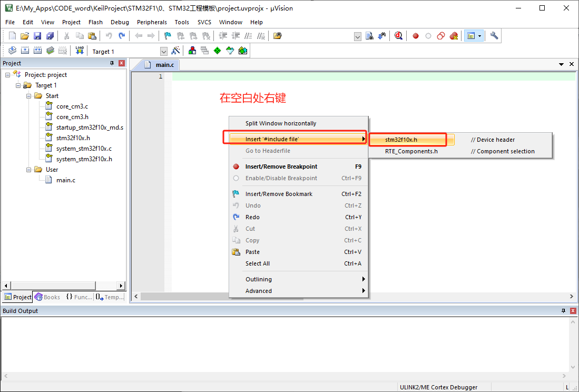Open Manage Project Items colored blocks icon
Viewport: 579px width, 392px height.
coord(192,51)
